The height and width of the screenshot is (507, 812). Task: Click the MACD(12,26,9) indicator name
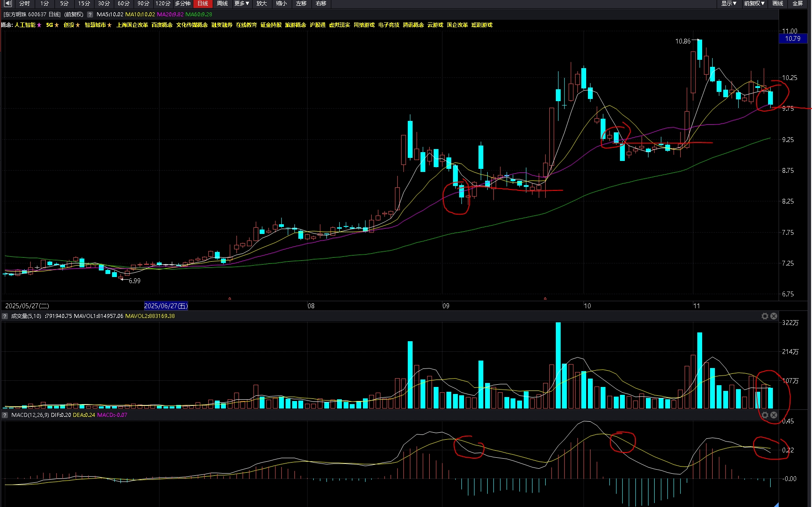tap(30, 415)
